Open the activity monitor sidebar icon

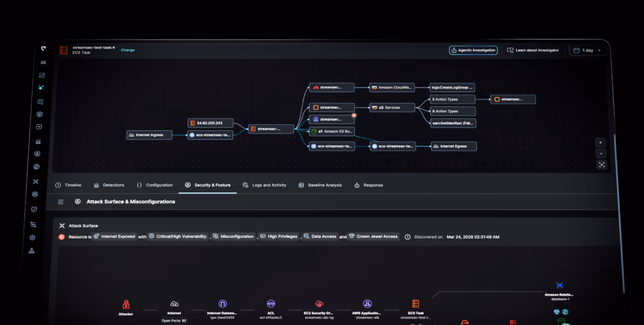tap(39, 127)
